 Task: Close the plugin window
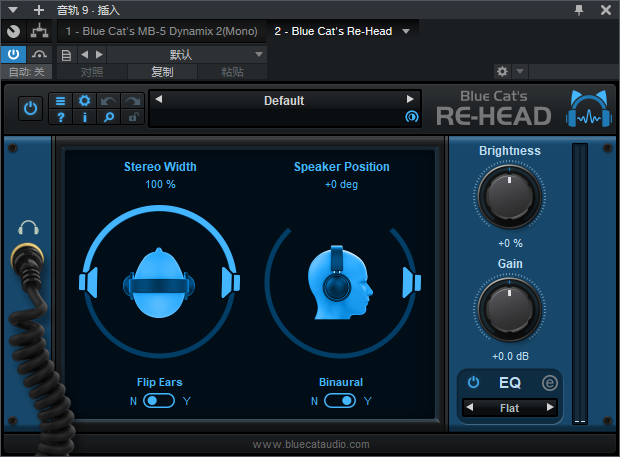tap(605, 10)
